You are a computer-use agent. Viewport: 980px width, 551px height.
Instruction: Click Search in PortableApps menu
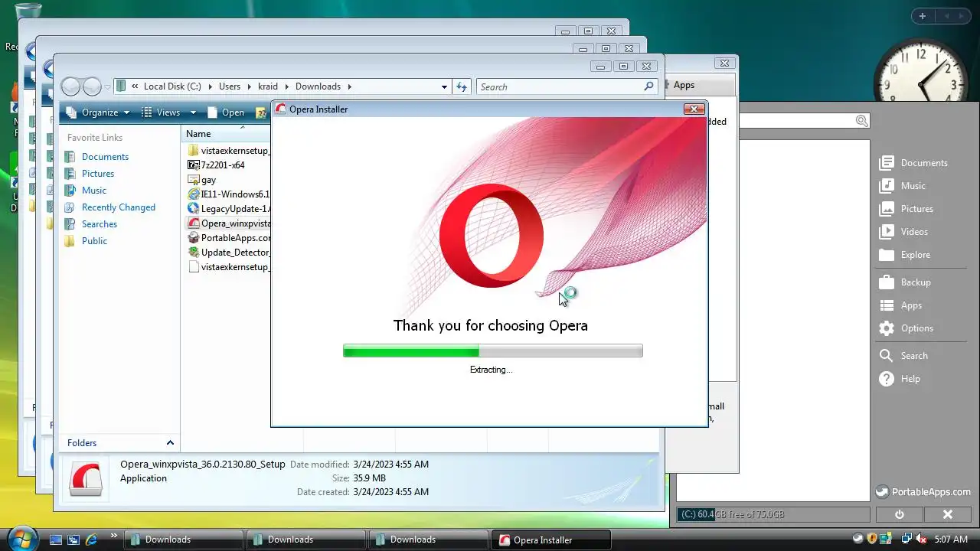tap(903, 356)
